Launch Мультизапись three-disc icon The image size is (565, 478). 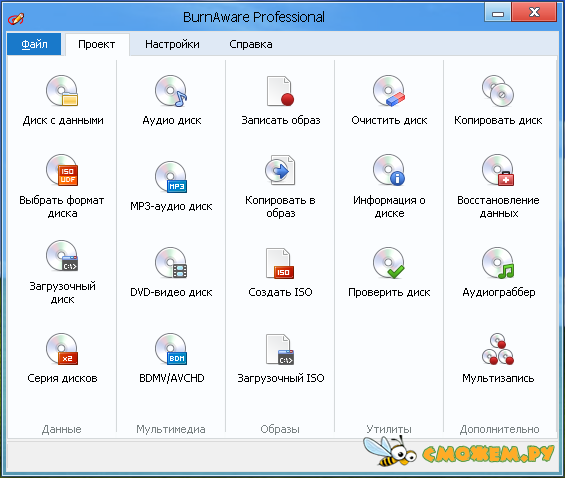point(498,349)
